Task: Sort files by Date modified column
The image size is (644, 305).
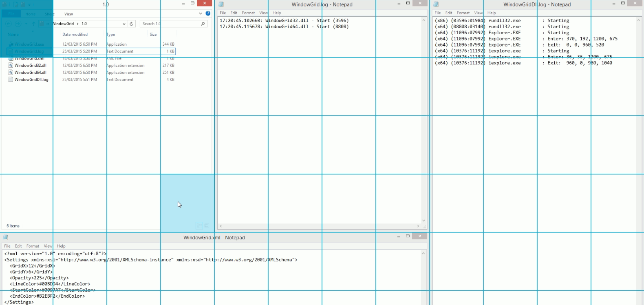Action: pos(75,35)
